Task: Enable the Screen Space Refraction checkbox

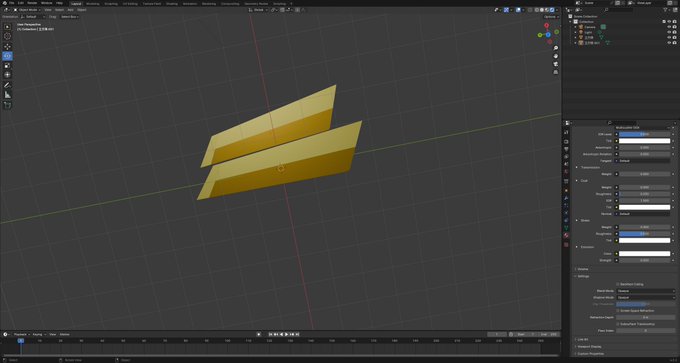Action: tap(618, 311)
